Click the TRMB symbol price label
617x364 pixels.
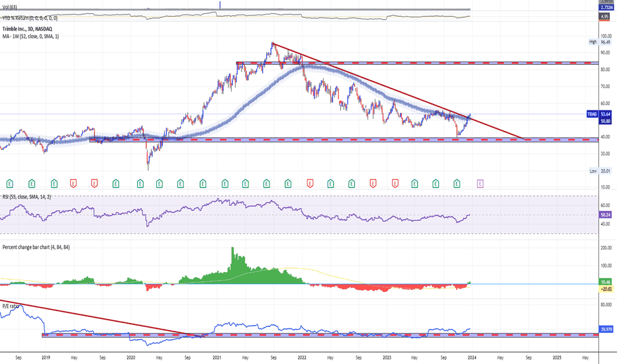pyautogui.click(x=592, y=114)
